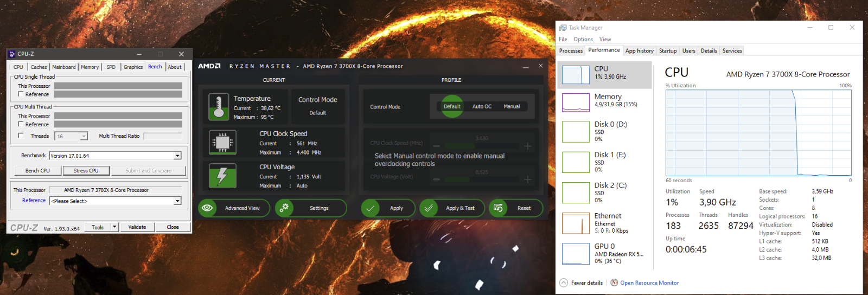Select Auto OC control mode

(482, 106)
